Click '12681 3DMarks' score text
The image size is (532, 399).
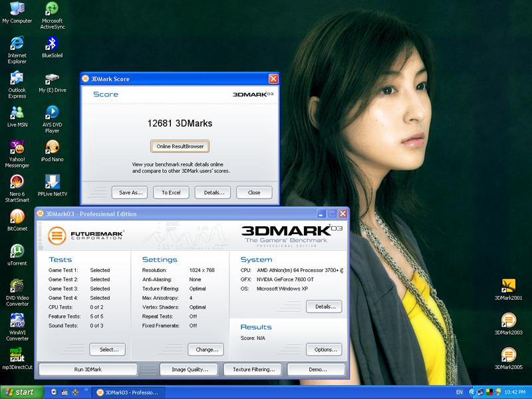click(180, 123)
